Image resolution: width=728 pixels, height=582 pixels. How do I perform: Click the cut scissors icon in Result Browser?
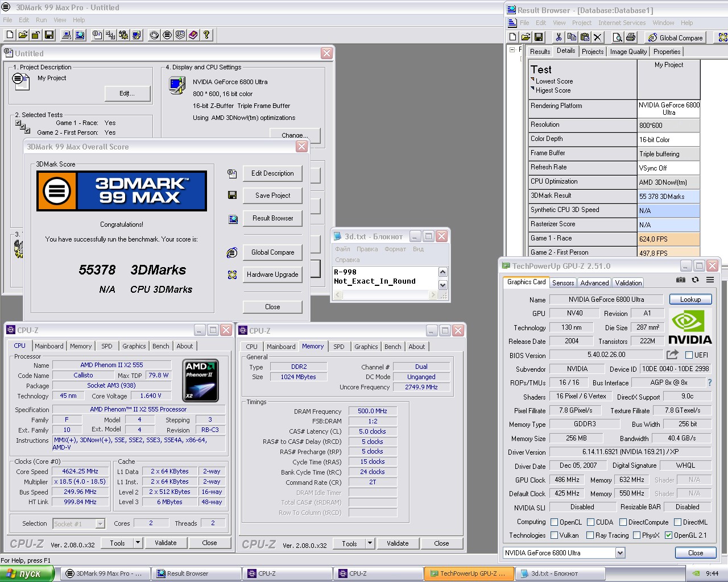559,38
